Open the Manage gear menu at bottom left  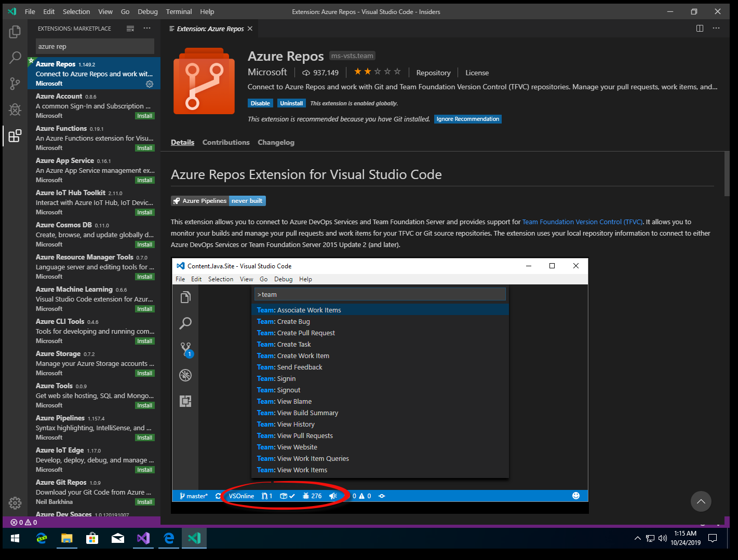tap(15, 502)
